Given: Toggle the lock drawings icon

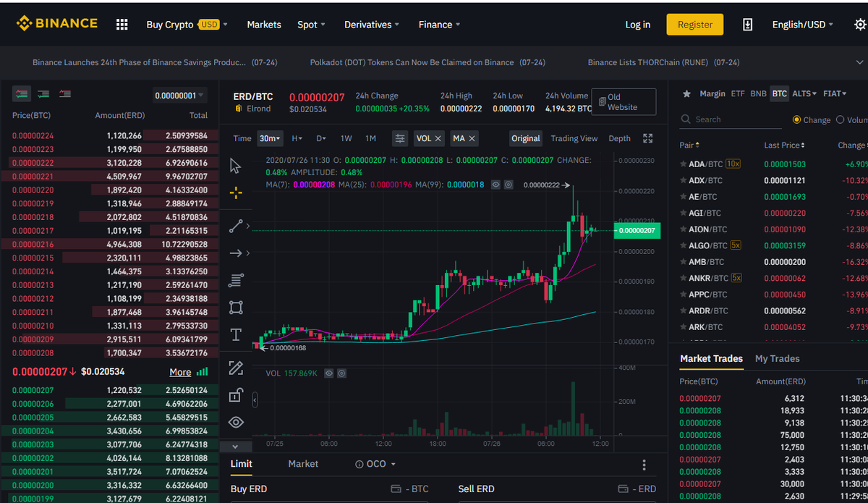Looking at the screenshot, I should click(236, 395).
